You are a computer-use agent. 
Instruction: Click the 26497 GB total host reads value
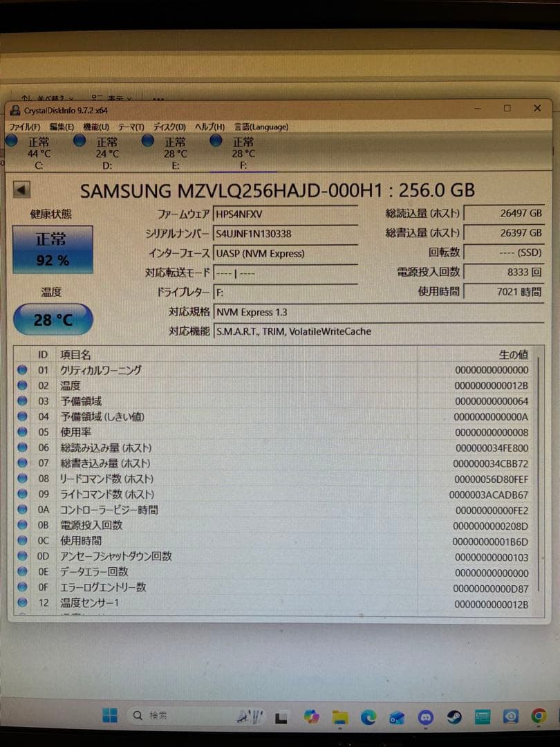(x=504, y=214)
